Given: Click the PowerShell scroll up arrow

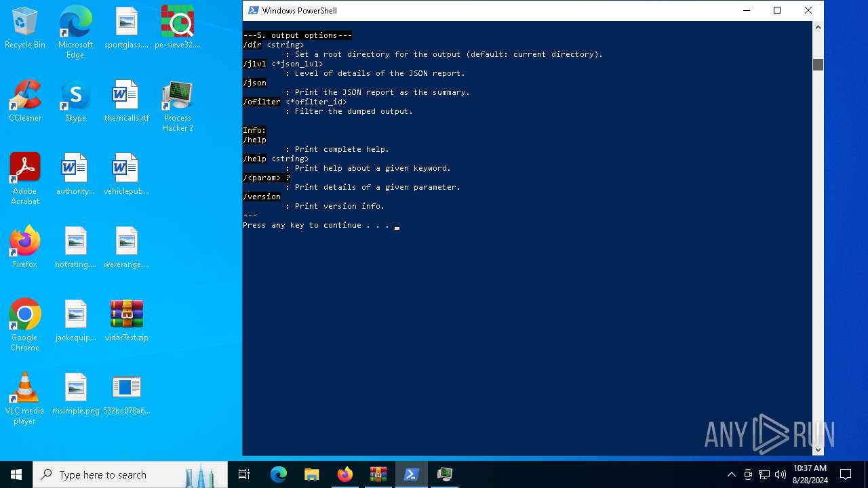Looking at the screenshot, I should tap(818, 27).
